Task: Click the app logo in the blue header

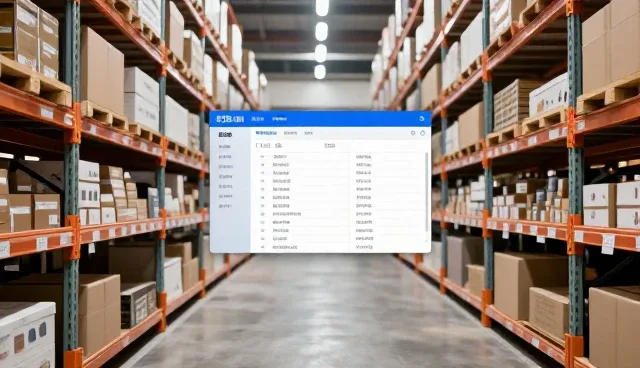Action: pos(230,119)
